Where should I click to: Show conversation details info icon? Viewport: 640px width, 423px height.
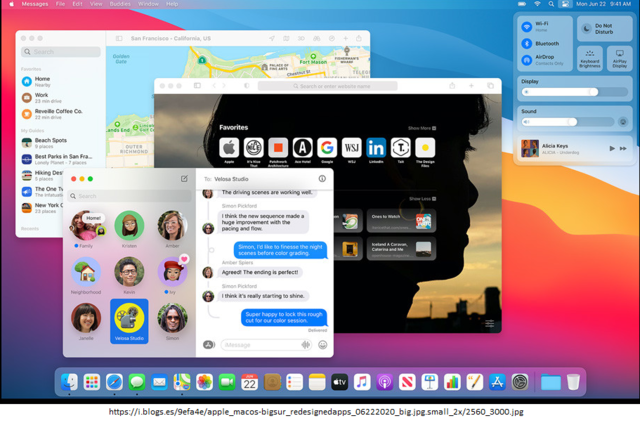click(322, 179)
